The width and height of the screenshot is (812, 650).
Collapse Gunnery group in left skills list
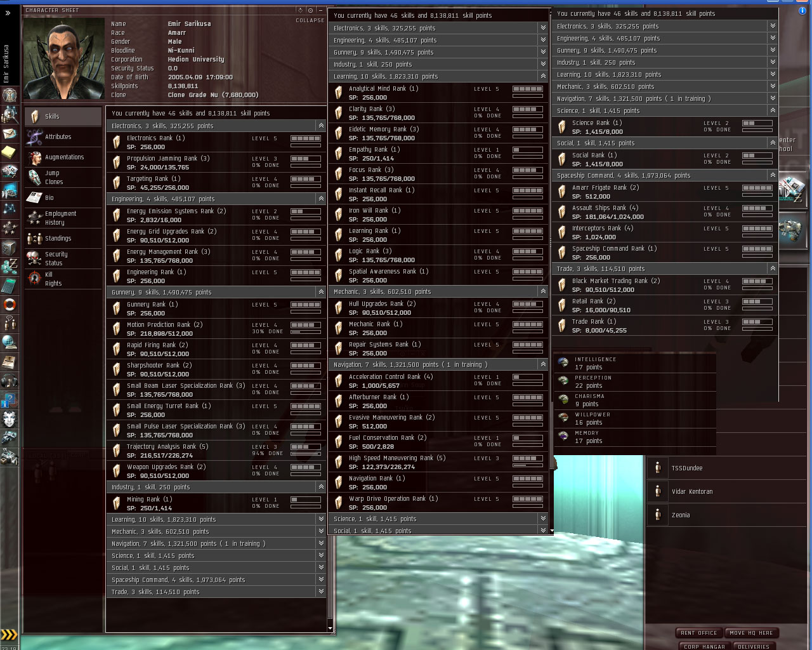point(321,292)
